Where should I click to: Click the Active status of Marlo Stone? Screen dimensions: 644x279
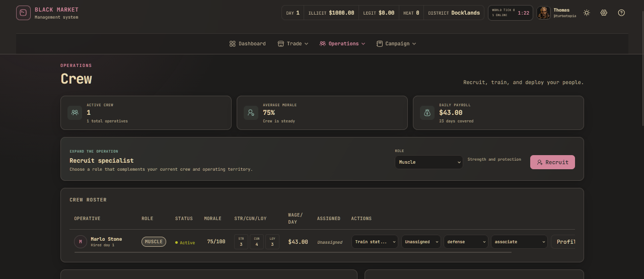click(x=185, y=243)
